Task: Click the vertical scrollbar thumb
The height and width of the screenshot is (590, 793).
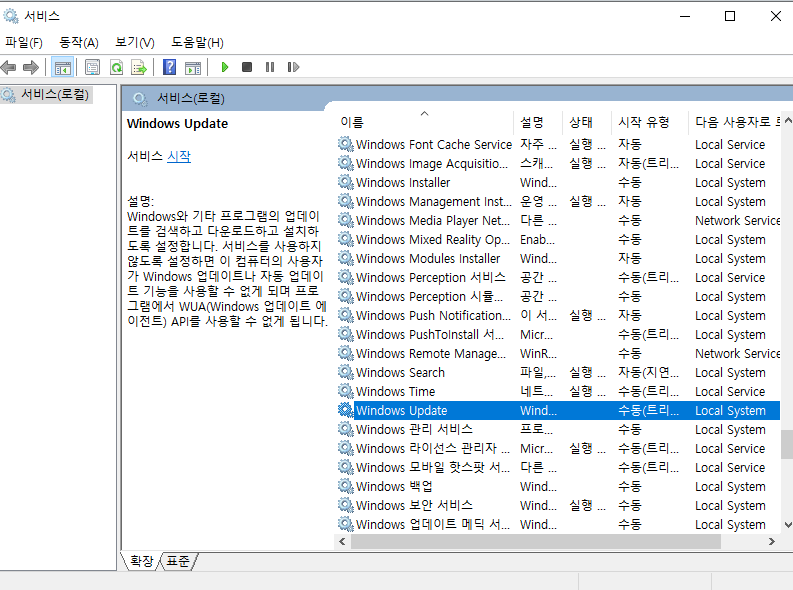Action: tap(787, 444)
